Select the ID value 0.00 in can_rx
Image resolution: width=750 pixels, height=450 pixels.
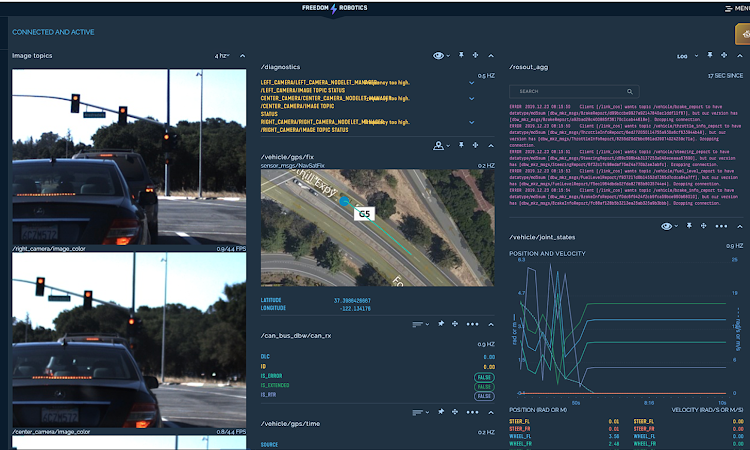(x=489, y=367)
